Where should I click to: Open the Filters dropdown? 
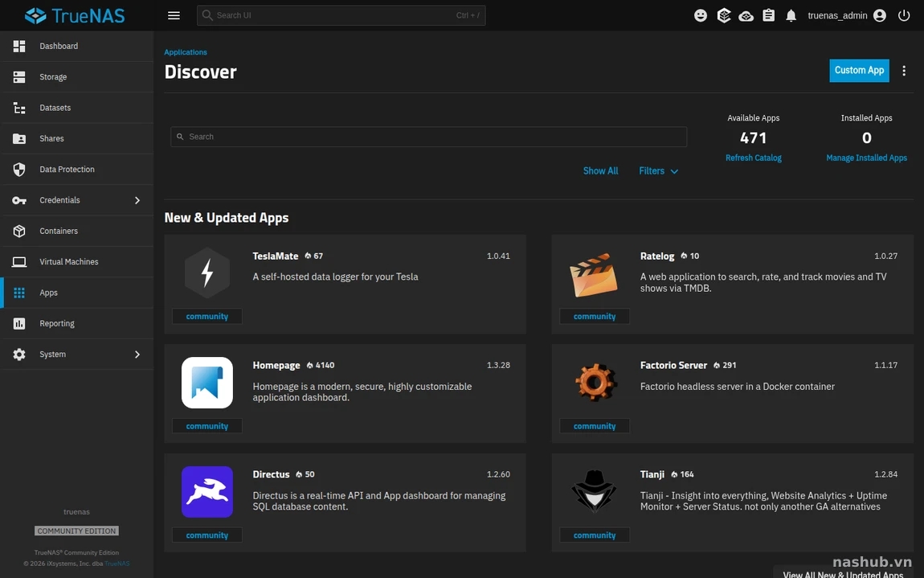pyautogui.click(x=658, y=171)
